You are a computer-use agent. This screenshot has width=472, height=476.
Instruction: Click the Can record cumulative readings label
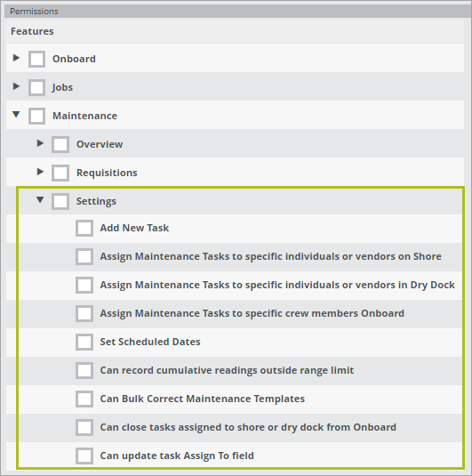pos(227,370)
